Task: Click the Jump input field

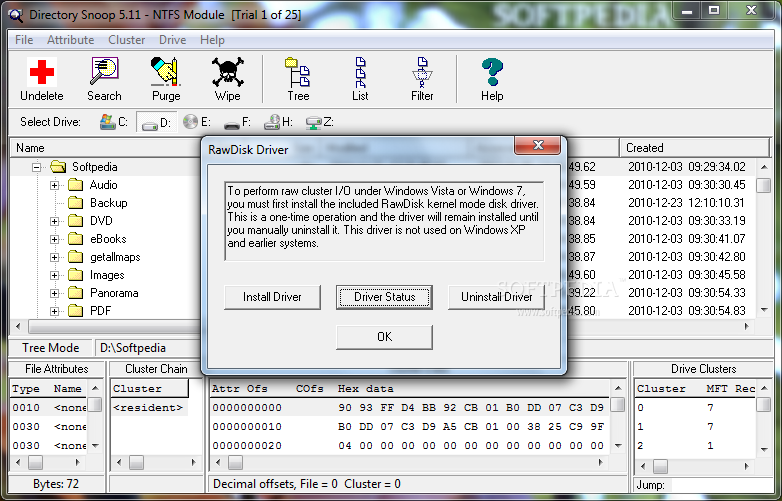Action: point(721,485)
